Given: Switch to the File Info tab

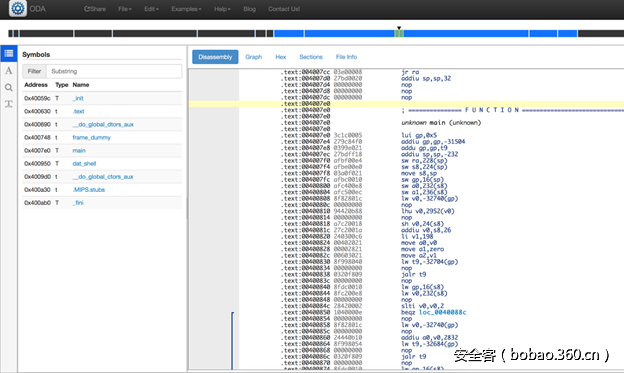Looking at the screenshot, I should tap(346, 57).
